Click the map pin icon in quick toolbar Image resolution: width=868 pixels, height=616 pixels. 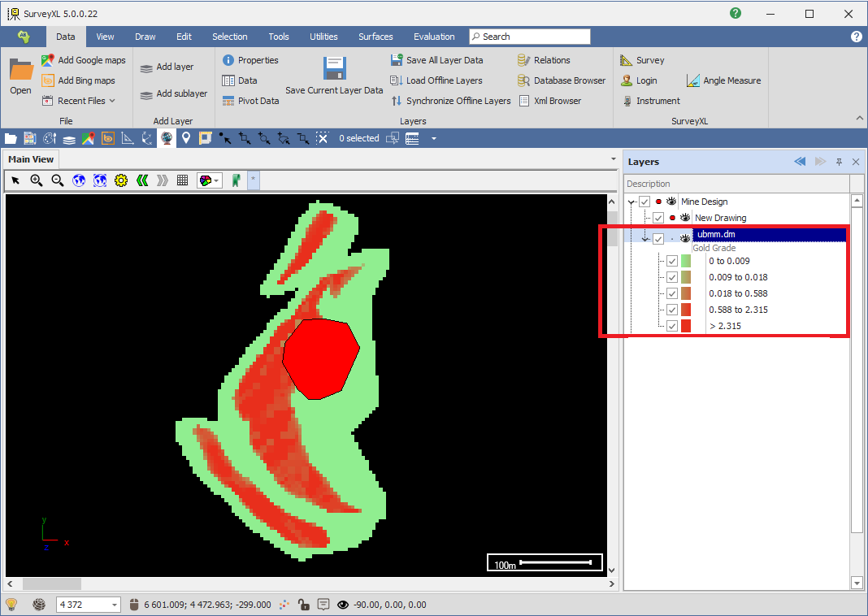[186, 138]
